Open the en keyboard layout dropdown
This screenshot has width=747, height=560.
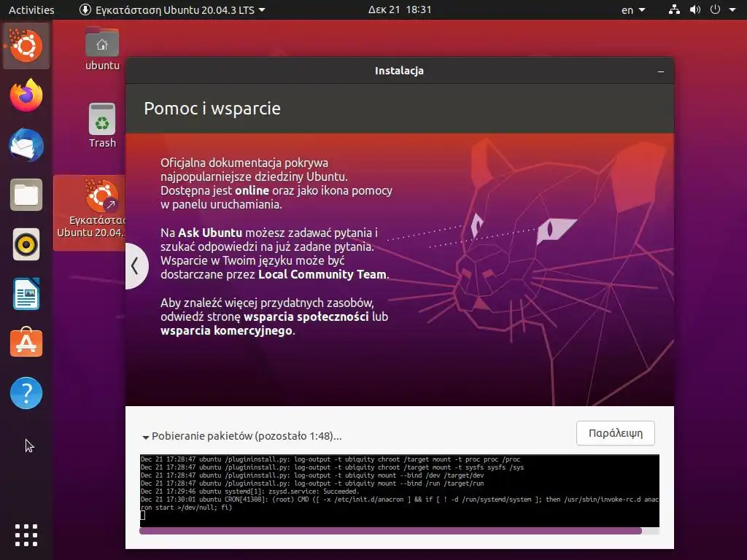(x=633, y=9)
